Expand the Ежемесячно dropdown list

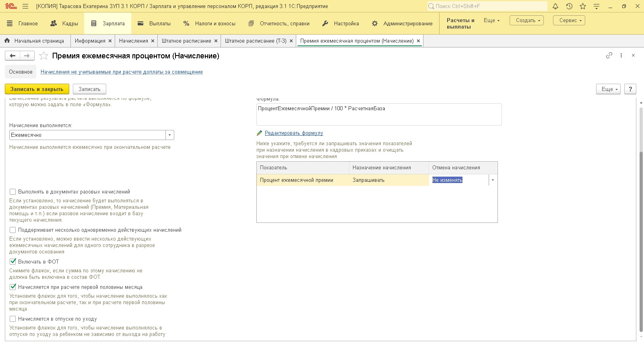click(x=170, y=135)
